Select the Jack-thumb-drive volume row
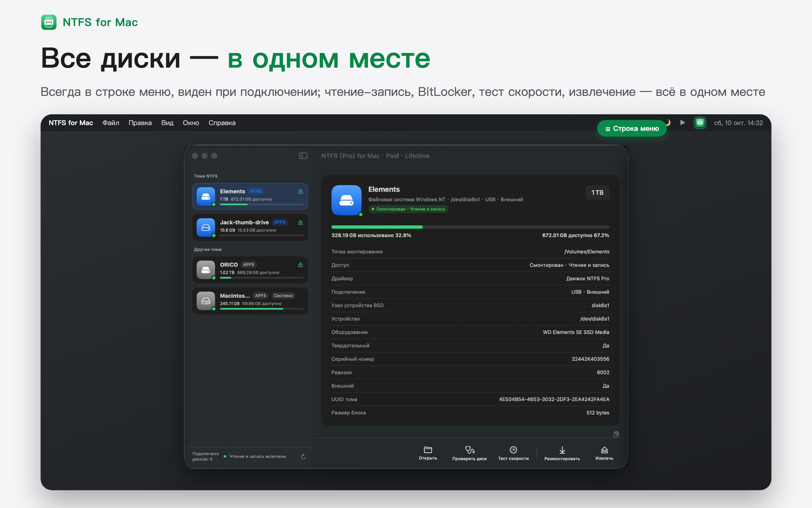Viewport: 812px width, 508px height. (x=250, y=227)
